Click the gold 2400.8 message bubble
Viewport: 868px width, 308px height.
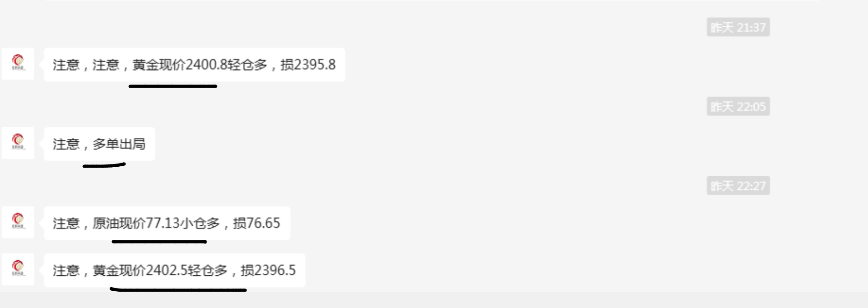(194, 65)
